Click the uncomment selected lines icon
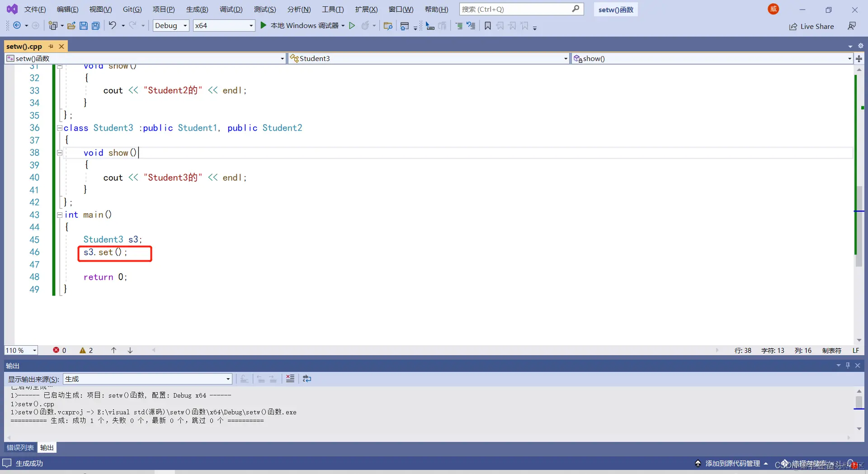This screenshot has height=474, width=868. (471, 26)
